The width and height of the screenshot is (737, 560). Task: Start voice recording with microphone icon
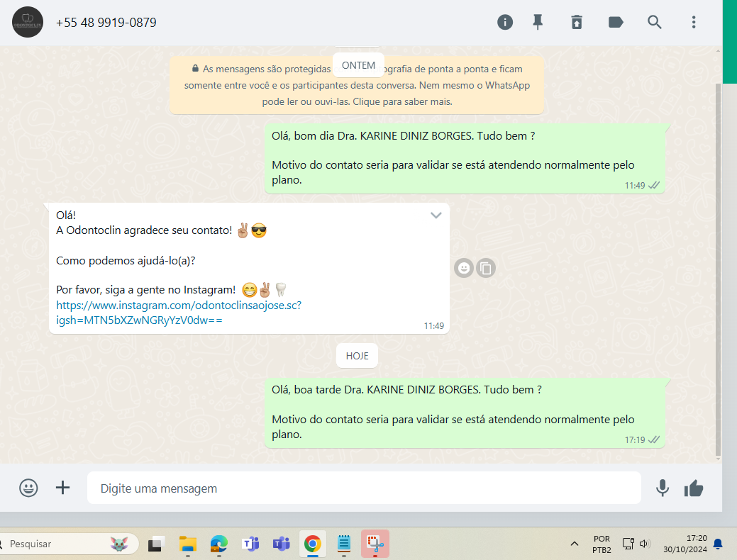point(663,488)
